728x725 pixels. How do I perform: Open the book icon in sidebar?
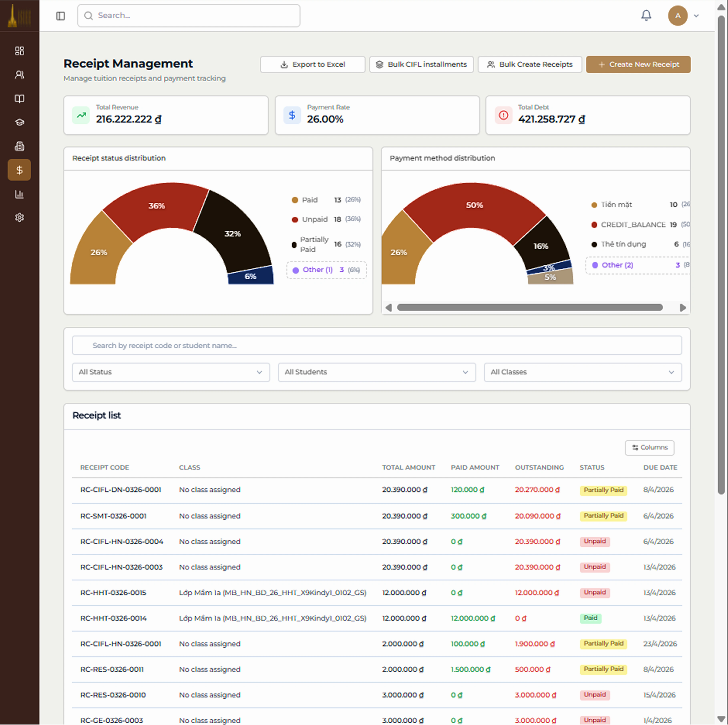pyautogui.click(x=20, y=98)
